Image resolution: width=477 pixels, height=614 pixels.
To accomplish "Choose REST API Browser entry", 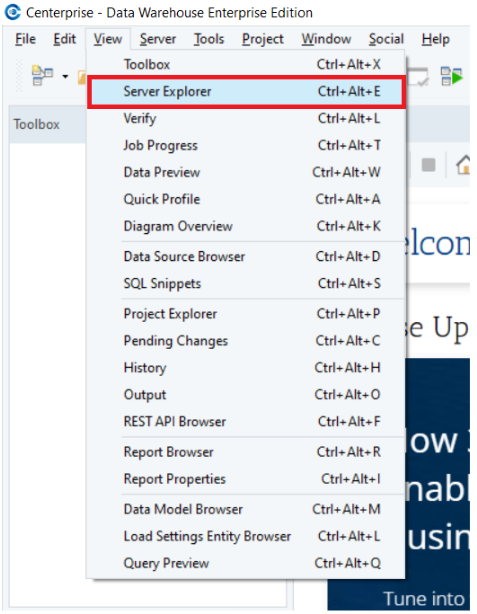I will [246, 421].
